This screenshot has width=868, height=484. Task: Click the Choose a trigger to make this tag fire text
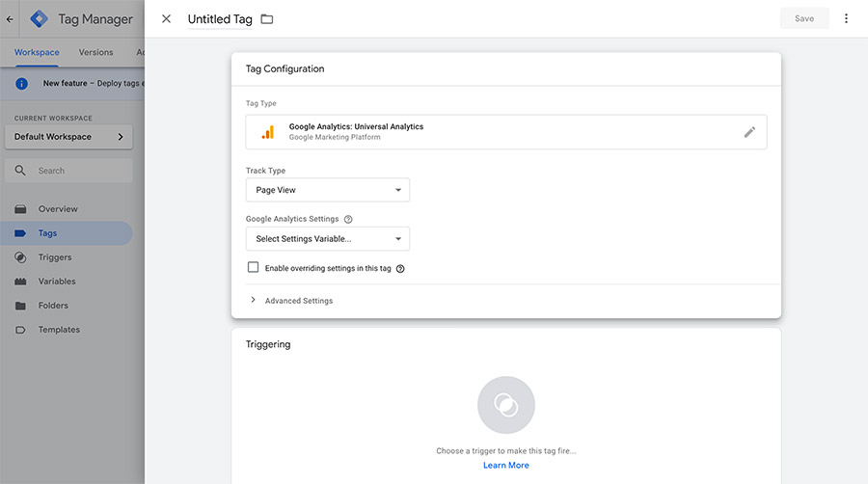pyautogui.click(x=506, y=451)
